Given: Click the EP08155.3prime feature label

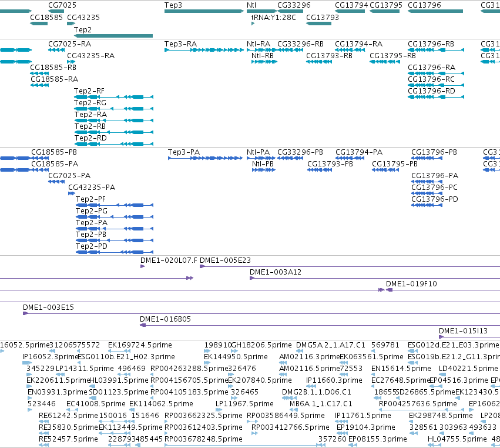Looking at the screenshot, I should pos(378,439).
